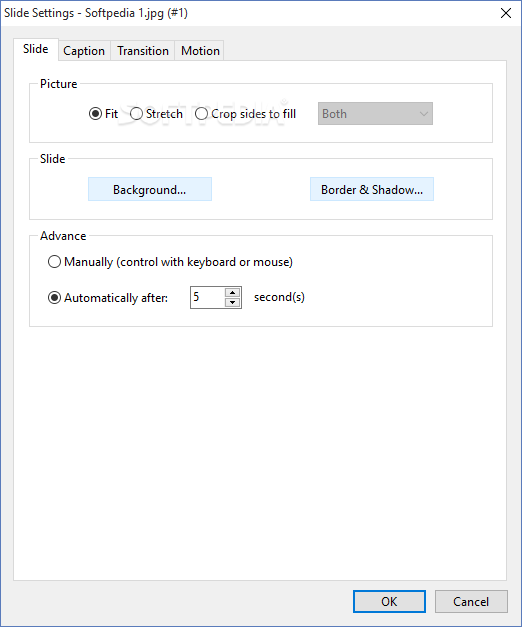
Task: Open the Transition tab
Action: pyautogui.click(x=143, y=51)
